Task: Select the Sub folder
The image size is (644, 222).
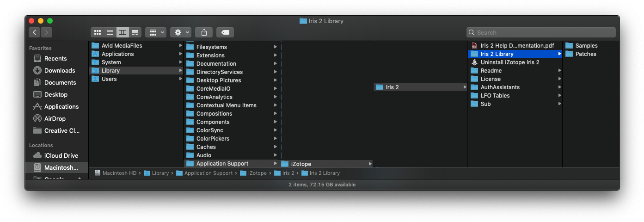Action: click(x=515, y=104)
